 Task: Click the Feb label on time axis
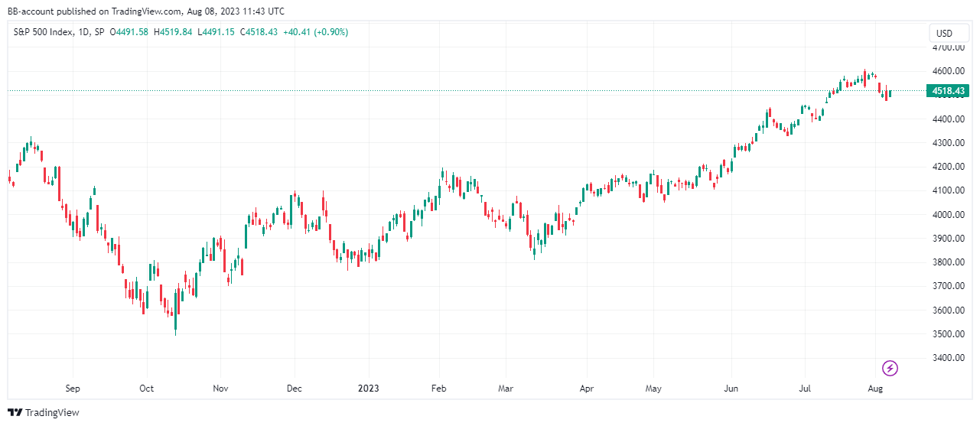coord(439,389)
